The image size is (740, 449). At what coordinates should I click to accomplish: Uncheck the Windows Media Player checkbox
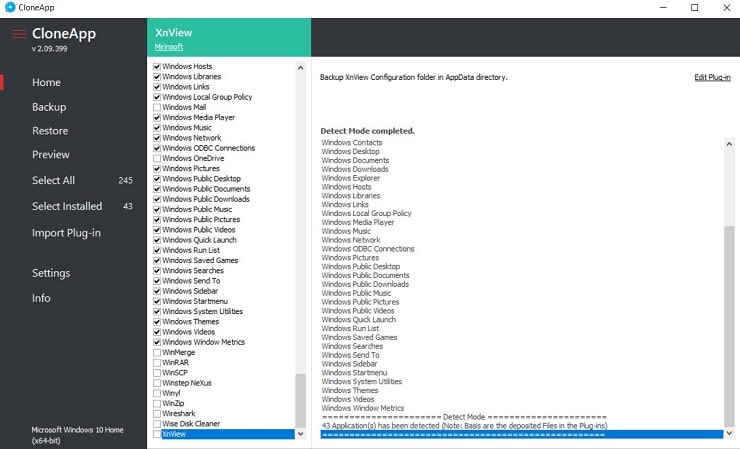point(157,118)
